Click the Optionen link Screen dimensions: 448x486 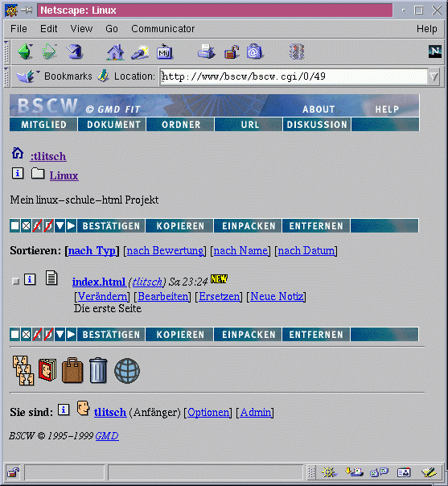point(208,412)
